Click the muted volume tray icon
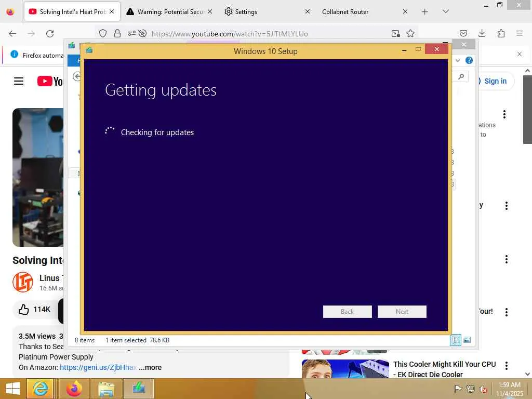The width and height of the screenshot is (532, 399). (483, 389)
